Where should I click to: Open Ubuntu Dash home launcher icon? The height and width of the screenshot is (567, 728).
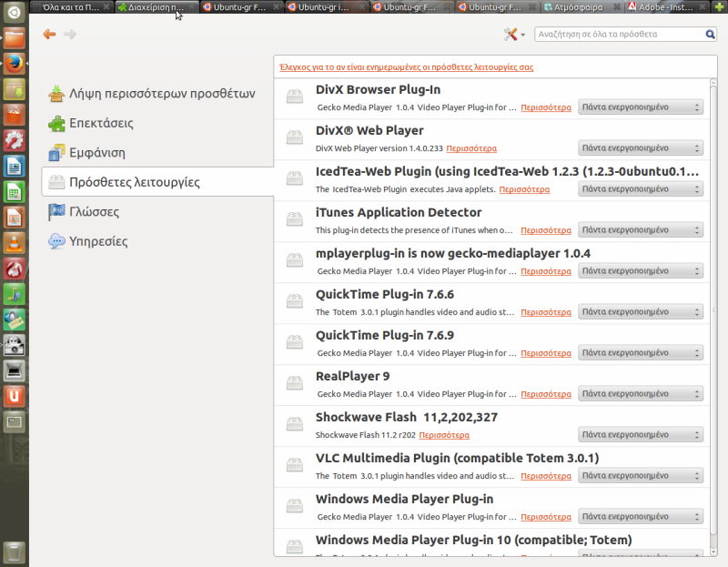point(14,12)
